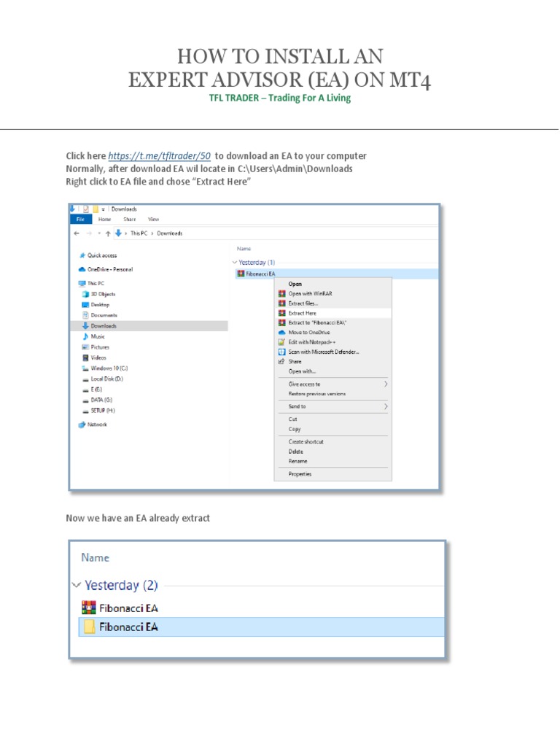
Task: Open the t.me/tfltrader/50 download link
Action: (160, 156)
